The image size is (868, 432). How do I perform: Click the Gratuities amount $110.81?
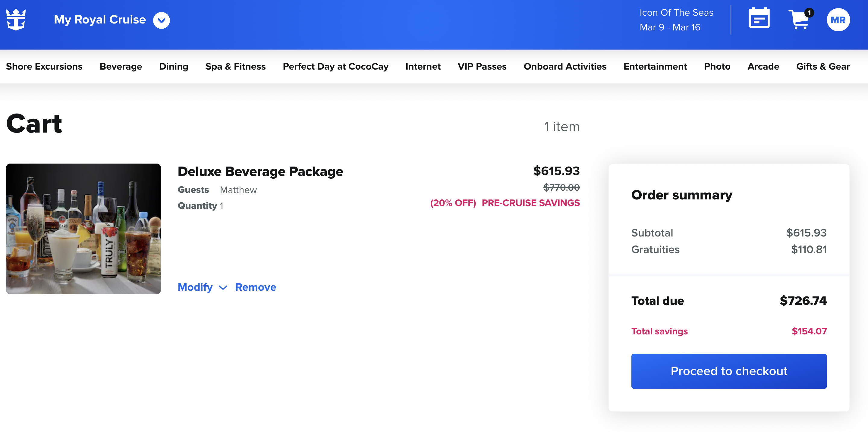[x=808, y=249]
